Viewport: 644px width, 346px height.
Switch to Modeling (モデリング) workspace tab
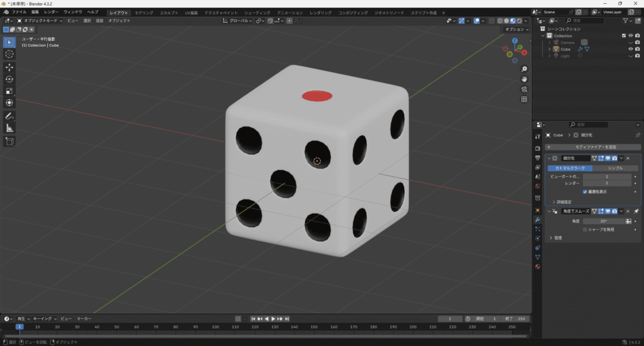144,13
